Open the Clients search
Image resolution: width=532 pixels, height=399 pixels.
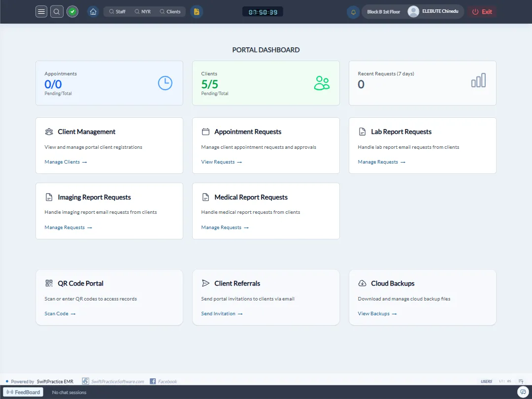(x=170, y=11)
